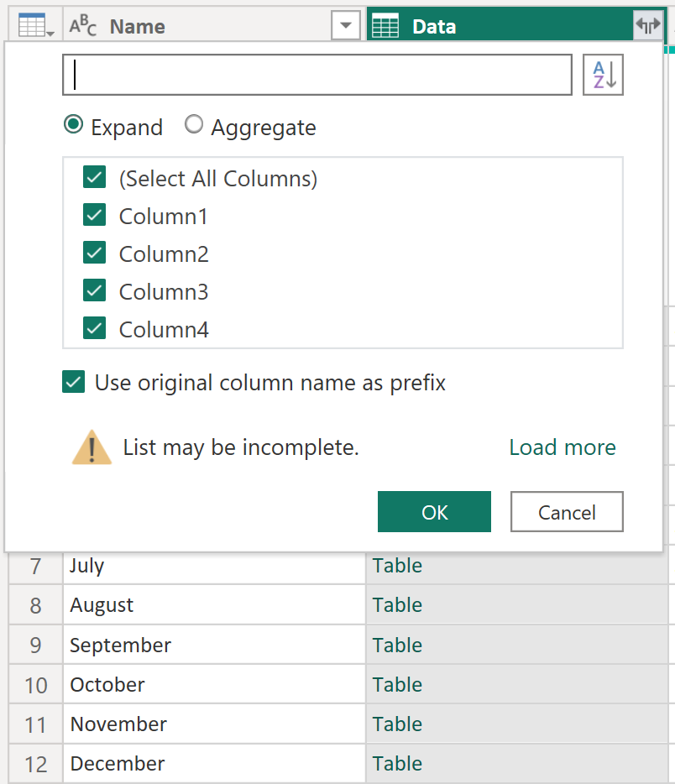This screenshot has width=675, height=784.
Task: Toggle the Select All Columns checkbox
Action: [x=95, y=178]
